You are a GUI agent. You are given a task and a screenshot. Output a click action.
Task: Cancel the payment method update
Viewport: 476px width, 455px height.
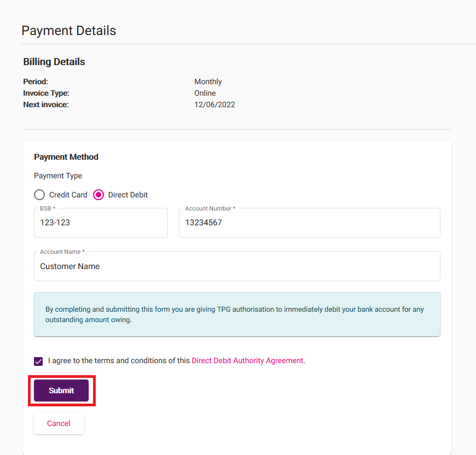[x=59, y=423]
